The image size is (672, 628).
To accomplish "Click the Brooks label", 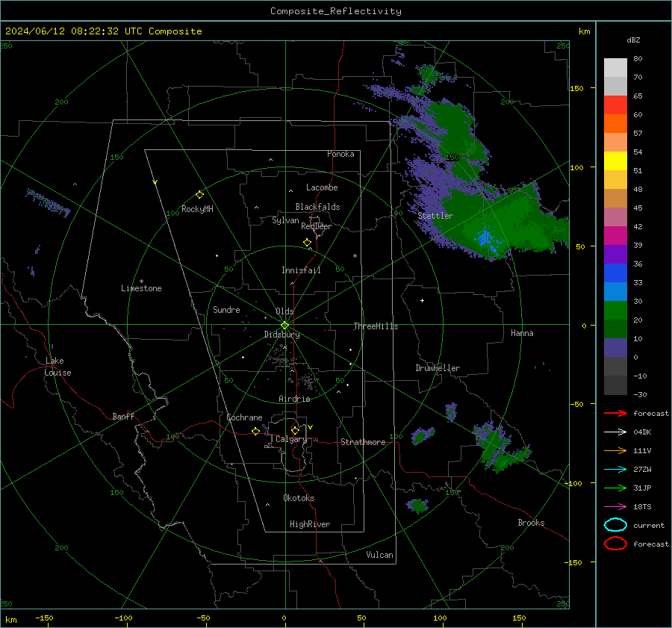I will 531,523.
